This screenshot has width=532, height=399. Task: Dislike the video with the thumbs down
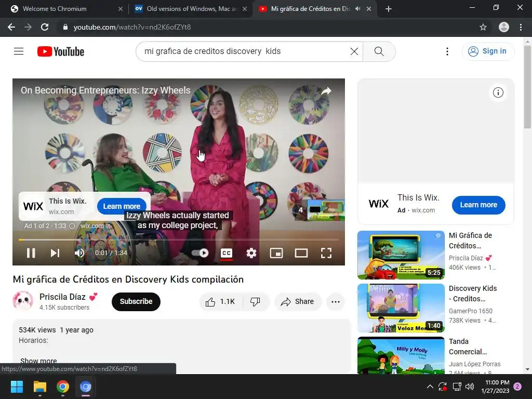[x=256, y=302]
